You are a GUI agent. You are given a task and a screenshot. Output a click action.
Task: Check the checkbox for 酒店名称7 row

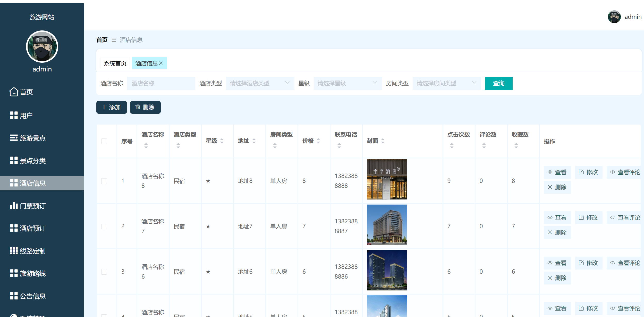pos(104,226)
